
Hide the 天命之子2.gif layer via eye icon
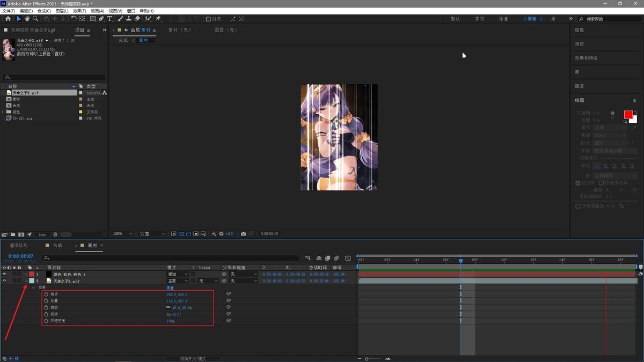[4, 280]
